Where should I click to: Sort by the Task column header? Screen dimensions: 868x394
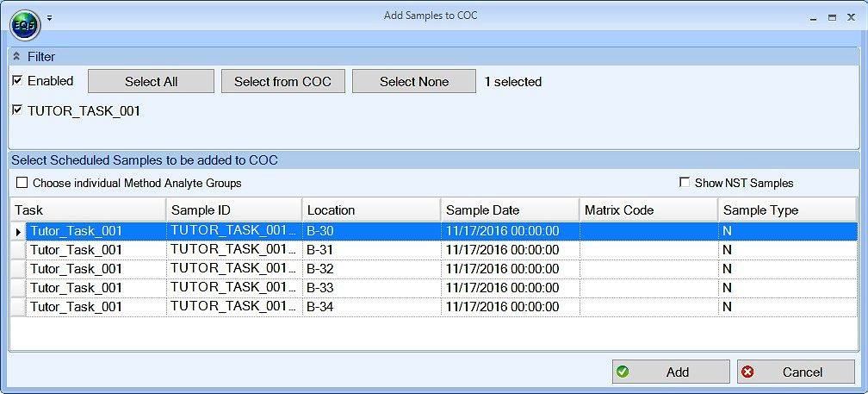coord(87,210)
